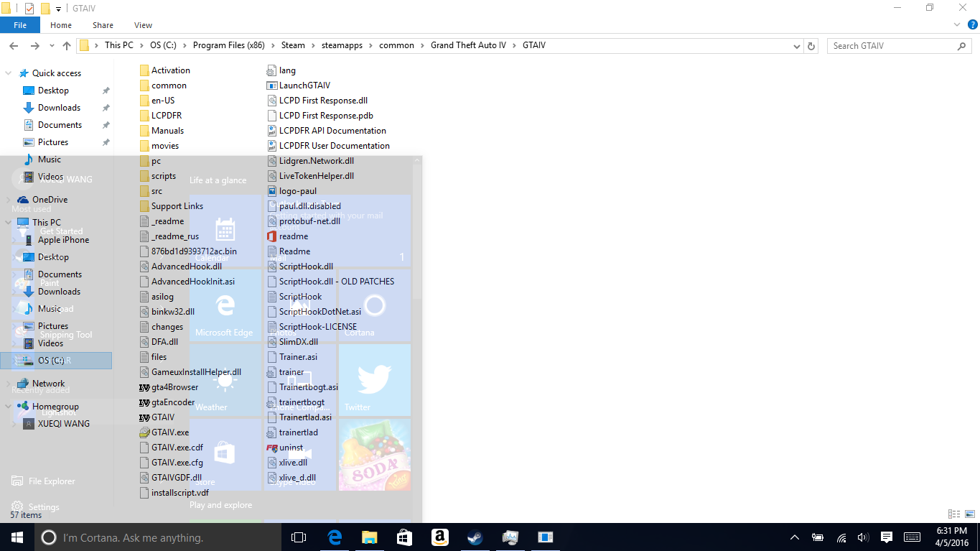The height and width of the screenshot is (551, 980).
Task: Open the Share ribbon tab
Action: pyautogui.click(x=103, y=25)
